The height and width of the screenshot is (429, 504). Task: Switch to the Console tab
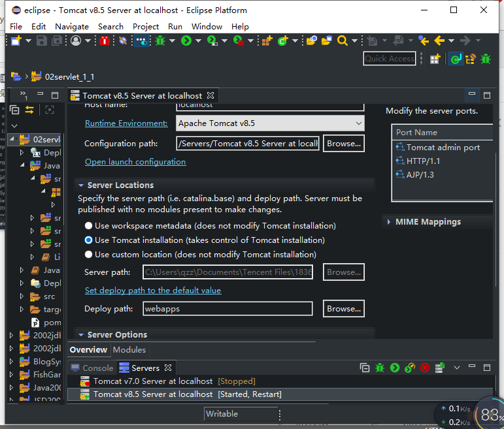(x=92, y=368)
